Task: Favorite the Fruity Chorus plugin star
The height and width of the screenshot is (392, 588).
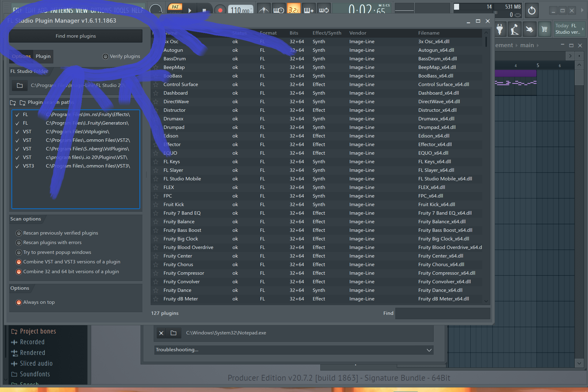Action: (156, 265)
